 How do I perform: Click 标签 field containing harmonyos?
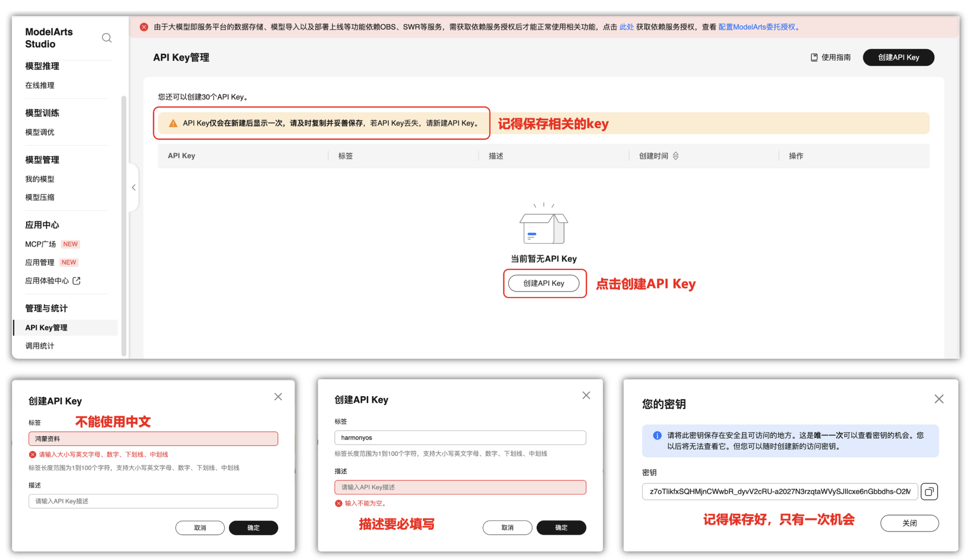coord(460,438)
